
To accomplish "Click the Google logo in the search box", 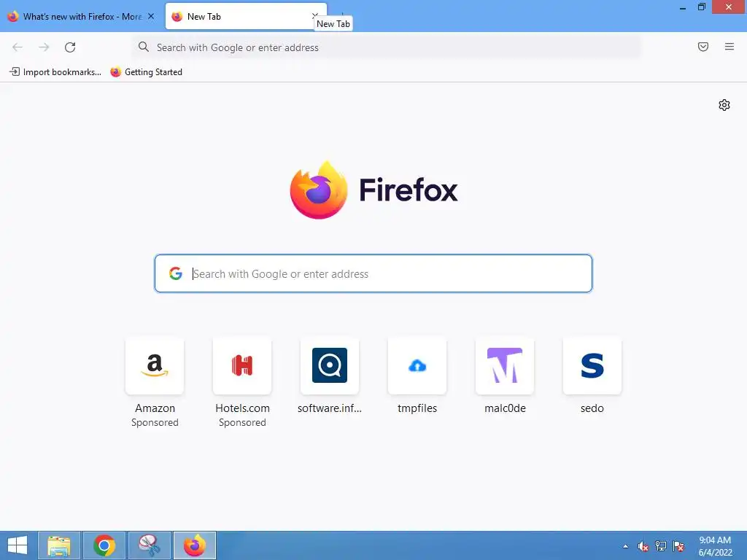I will [175, 273].
